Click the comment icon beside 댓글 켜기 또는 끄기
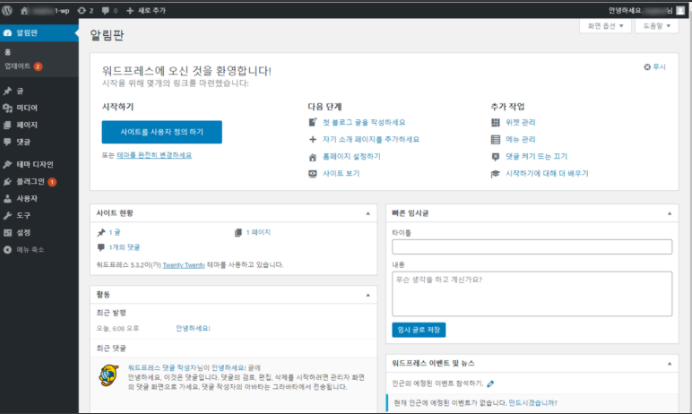This screenshot has height=414, width=692. click(x=495, y=157)
